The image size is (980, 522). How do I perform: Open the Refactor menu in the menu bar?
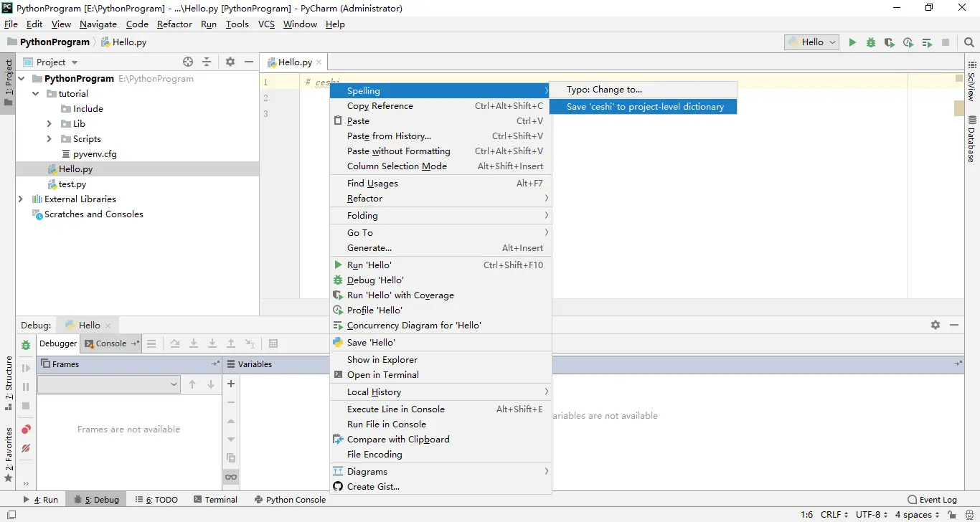[174, 24]
